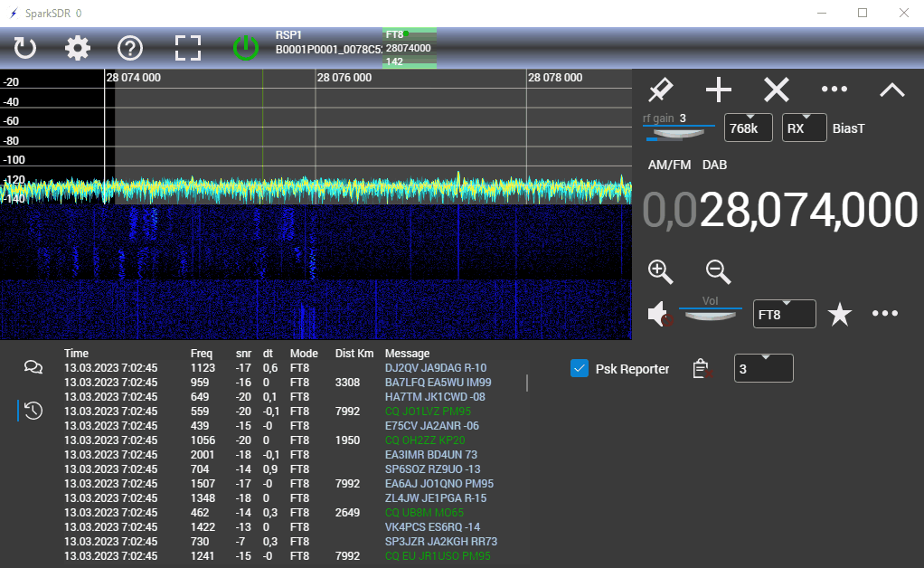This screenshot has width=924, height=568.
Task: Open the help question mark icon
Action: pos(131,47)
